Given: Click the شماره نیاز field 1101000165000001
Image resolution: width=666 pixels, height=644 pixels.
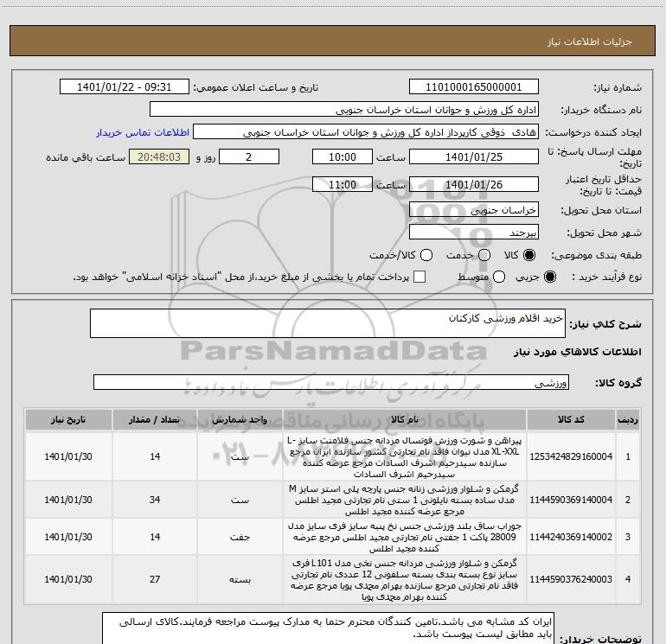Looking at the screenshot, I should 474,86.
